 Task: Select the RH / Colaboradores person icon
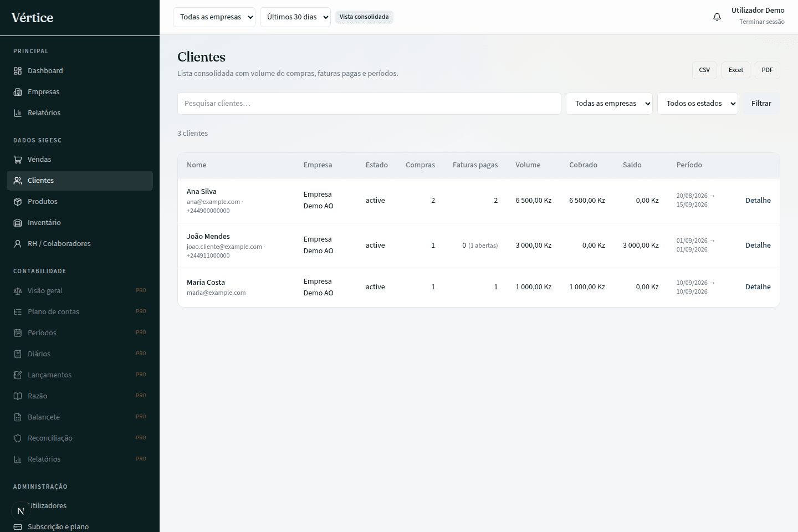pyautogui.click(x=18, y=244)
